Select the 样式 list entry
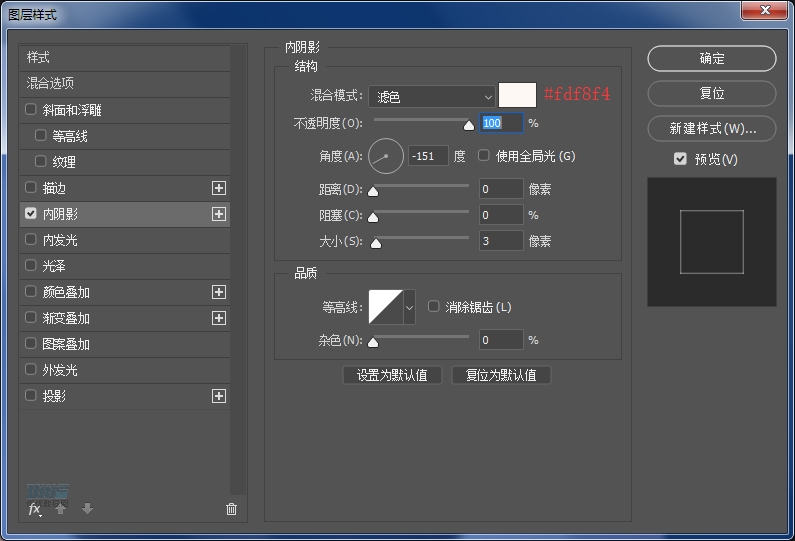This screenshot has height=541, width=795. point(125,57)
